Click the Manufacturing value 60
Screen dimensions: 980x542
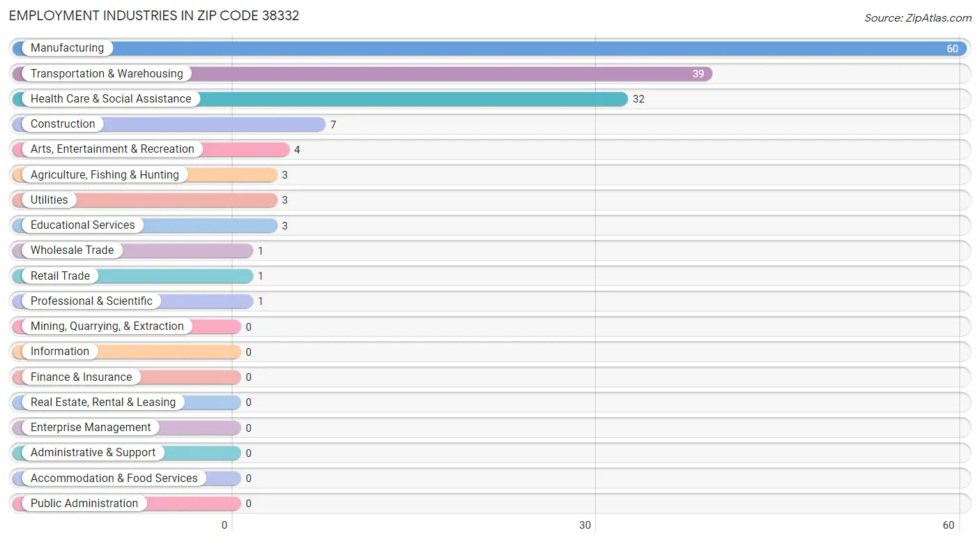tap(952, 49)
